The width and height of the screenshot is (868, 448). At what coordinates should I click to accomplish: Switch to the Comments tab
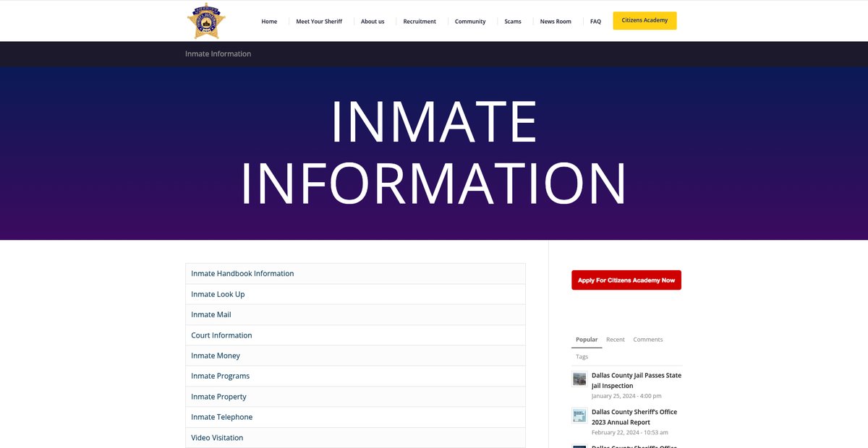click(647, 340)
